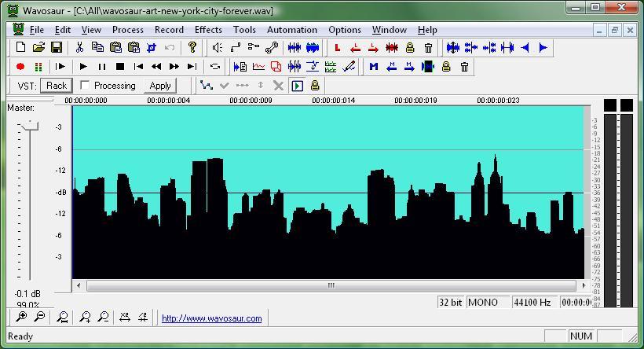Click the automation lock padlock icon
The height and width of the screenshot is (349, 644).
(x=315, y=86)
